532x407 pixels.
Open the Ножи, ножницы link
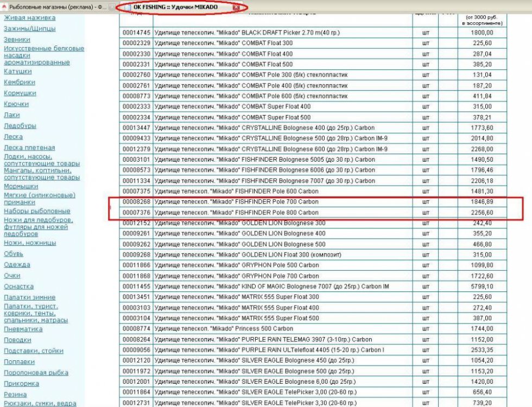(x=30, y=243)
